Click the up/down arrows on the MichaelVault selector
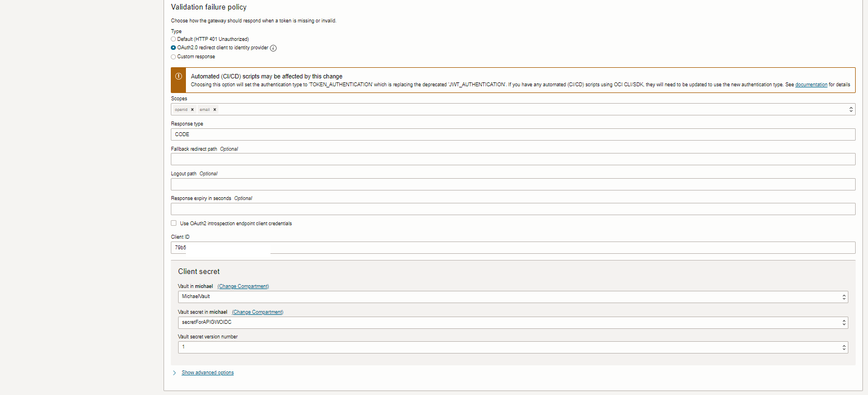This screenshot has width=868, height=395. [x=843, y=297]
